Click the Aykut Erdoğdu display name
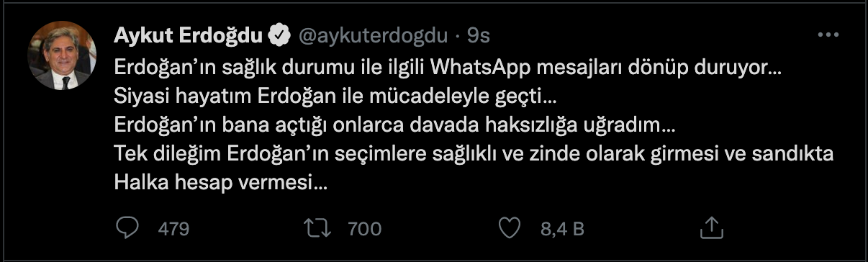Viewport: 868px width, 262px height. [x=189, y=35]
